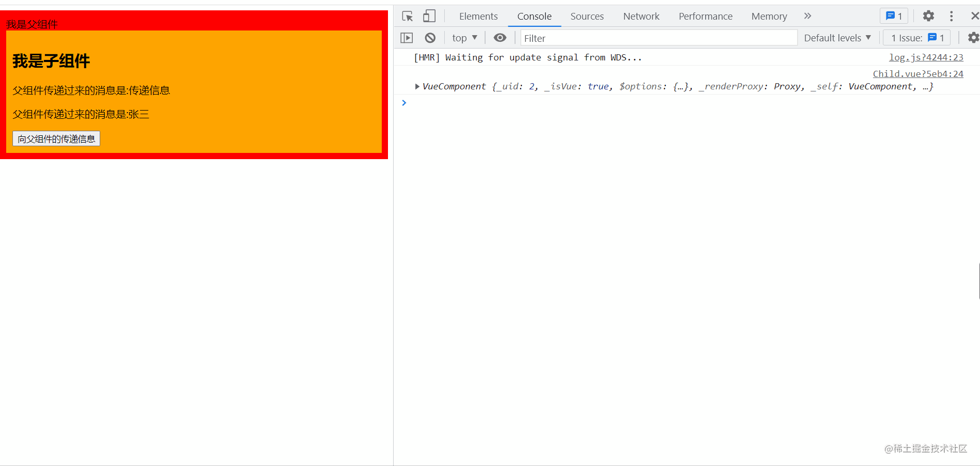Open the customize DevTools kebab menu
The height and width of the screenshot is (466, 980).
click(x=951, y=16)
